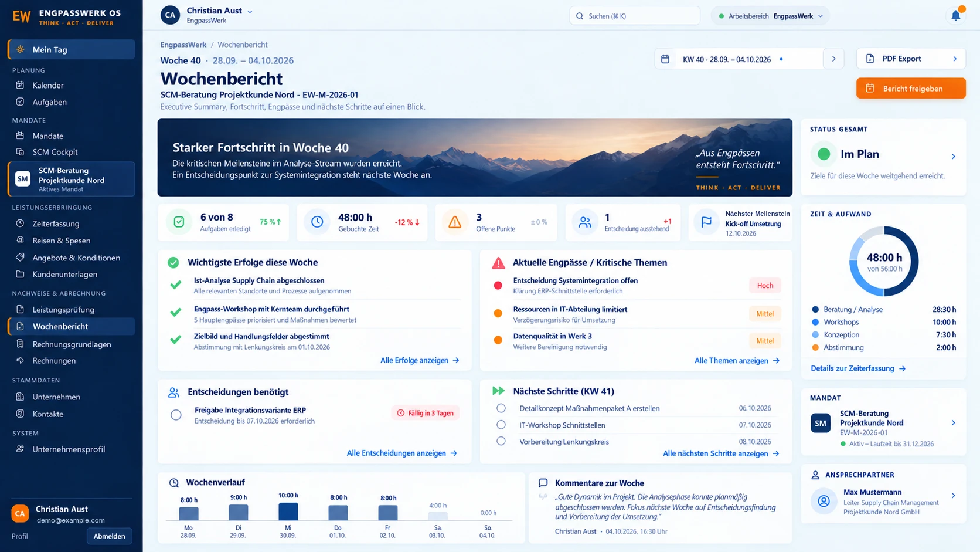Click the EngpassWerk breadcrumb
The height and width of the screenshot is (552, 980).
(x=183, y=45)
